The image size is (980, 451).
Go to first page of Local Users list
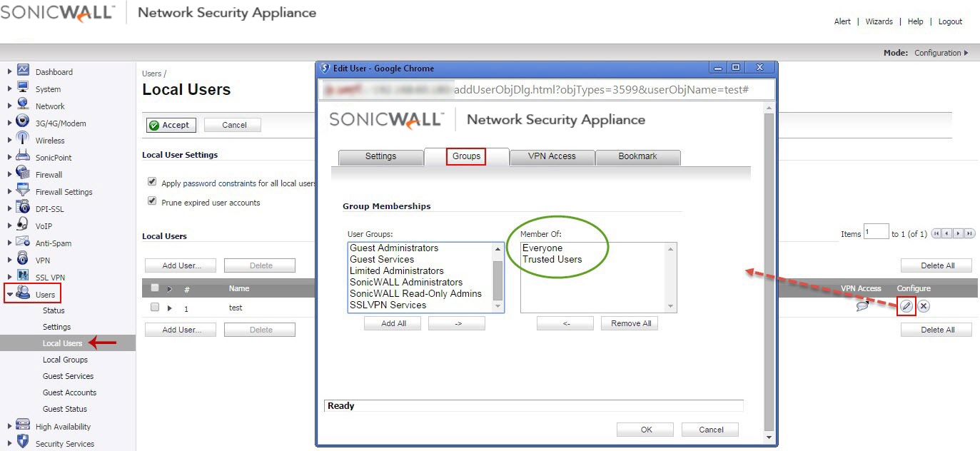937,233
